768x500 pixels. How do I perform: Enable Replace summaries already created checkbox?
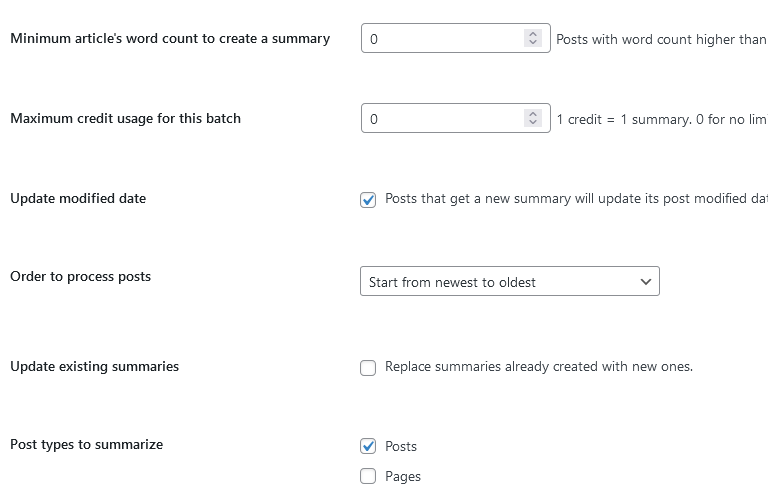(368, 368)
